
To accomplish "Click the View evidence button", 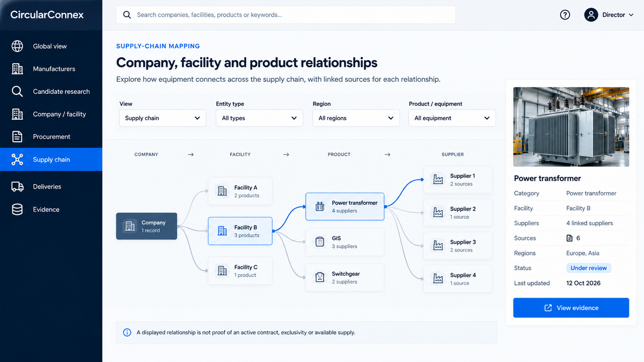I will tap(571, 308).
